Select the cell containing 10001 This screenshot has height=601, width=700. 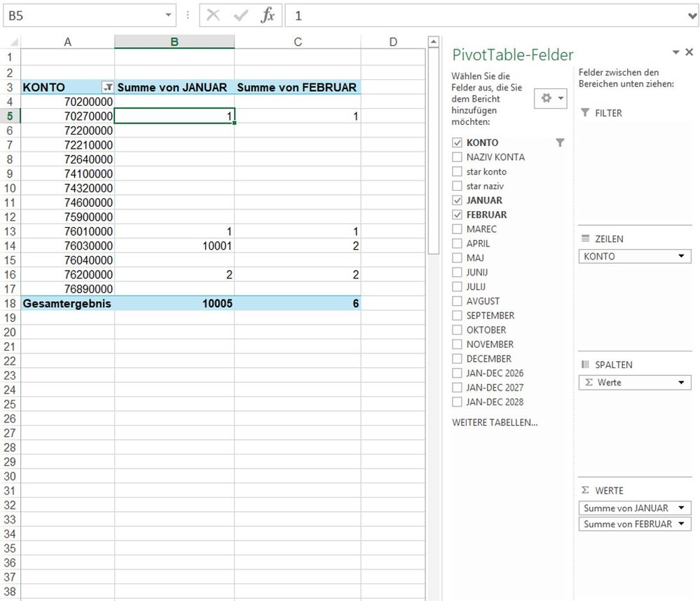pos(174,245)
